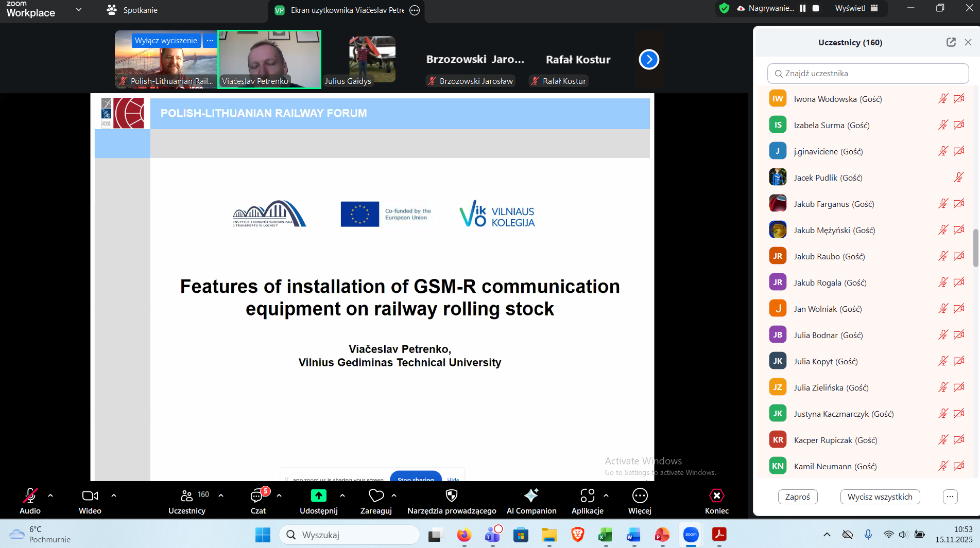
Task: Pop out the Uczestnicy participants panel
Action: tap(951, 42)
